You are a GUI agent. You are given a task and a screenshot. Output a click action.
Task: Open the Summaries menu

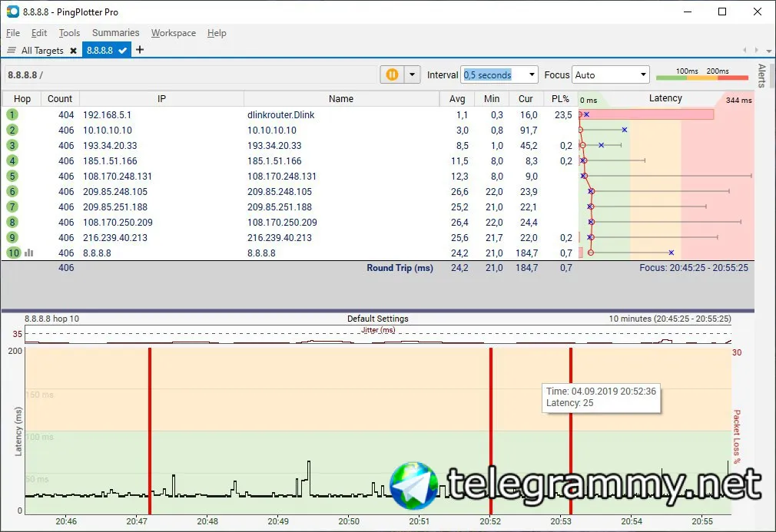pos(116,33)
